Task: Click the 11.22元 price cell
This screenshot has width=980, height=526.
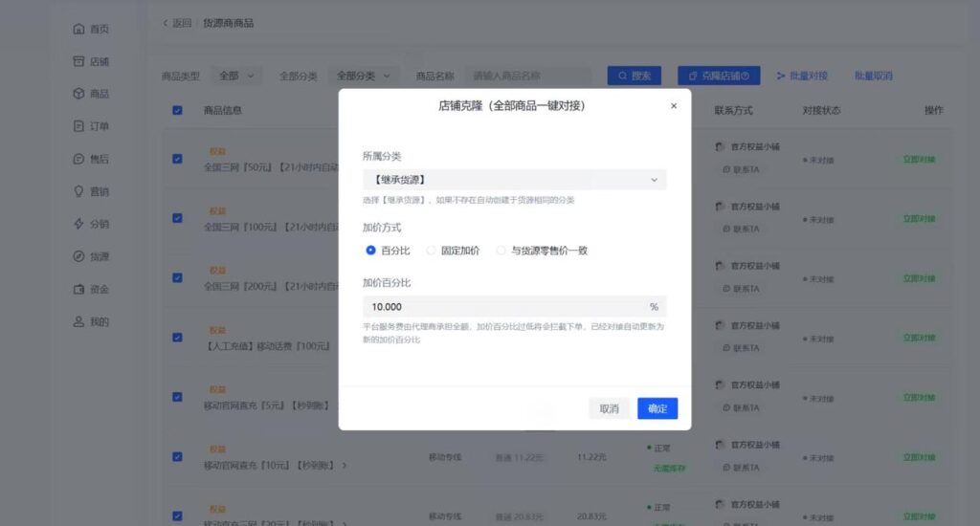Action: tap(591, 457)
